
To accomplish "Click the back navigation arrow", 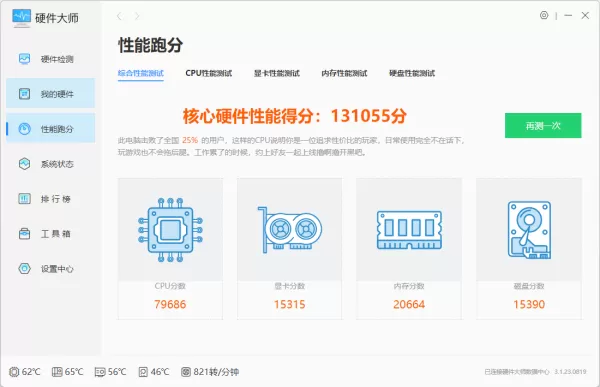I will coord(120,16).
